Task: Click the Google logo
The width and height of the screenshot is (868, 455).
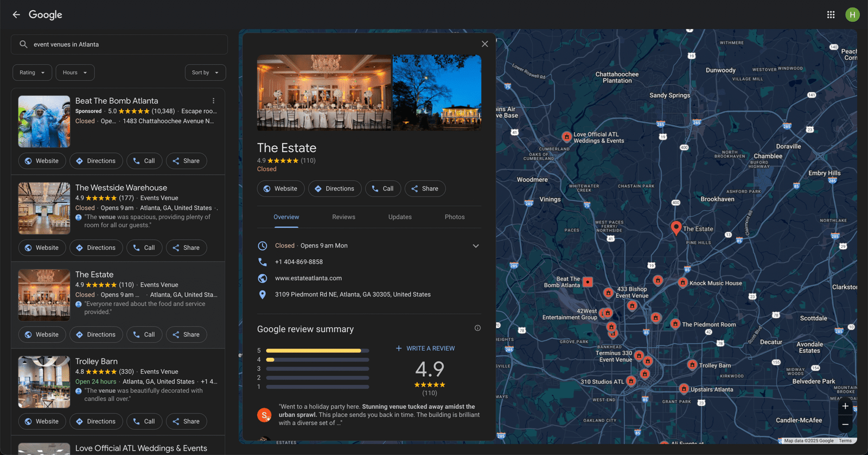Action: [x=46, y=15]
